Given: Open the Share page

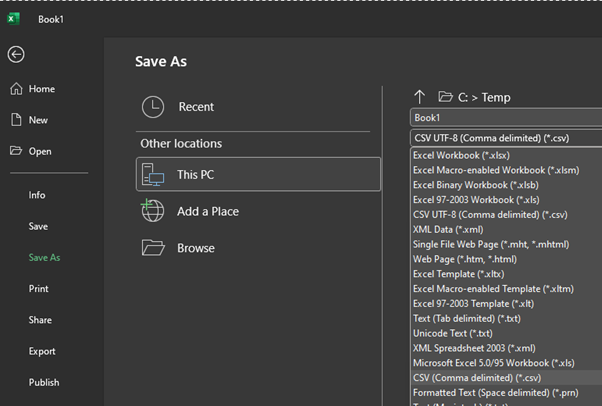Looking at the screenshot, I should pyautogui.click(x=40, y=320).
